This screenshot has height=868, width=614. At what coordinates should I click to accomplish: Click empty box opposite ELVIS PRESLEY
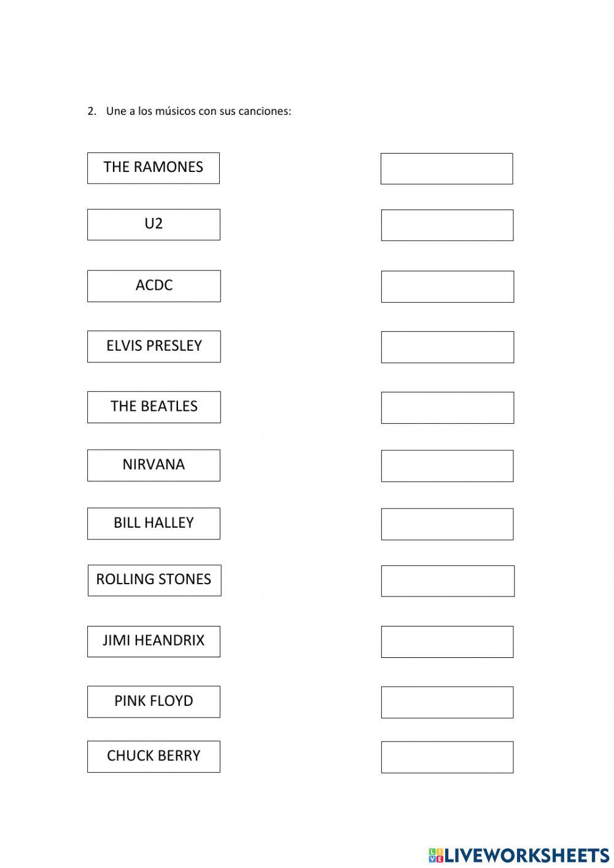click(x=447, y=347)
